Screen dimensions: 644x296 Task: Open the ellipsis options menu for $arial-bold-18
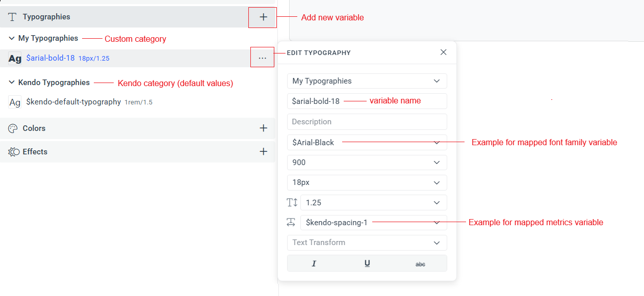[262, 57]
